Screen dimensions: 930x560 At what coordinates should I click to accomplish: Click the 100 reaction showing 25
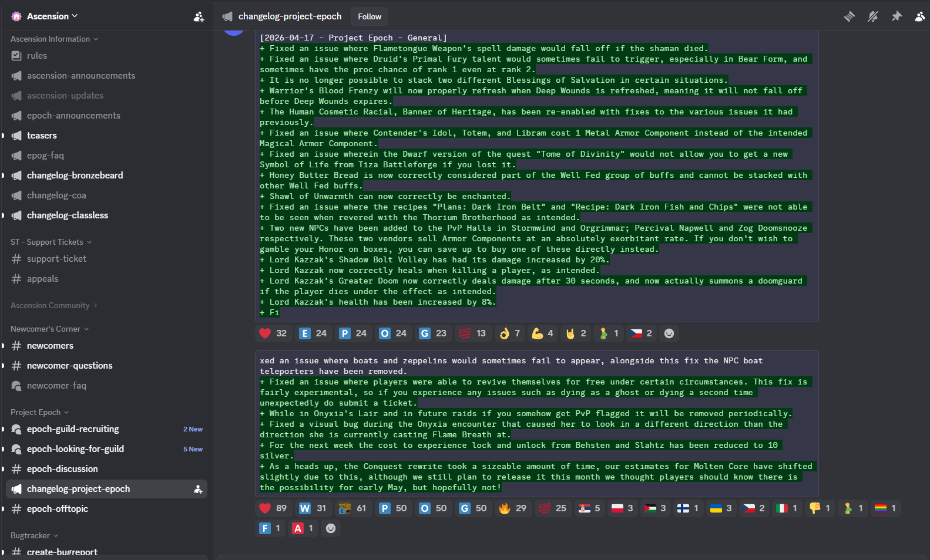[553, 508]
